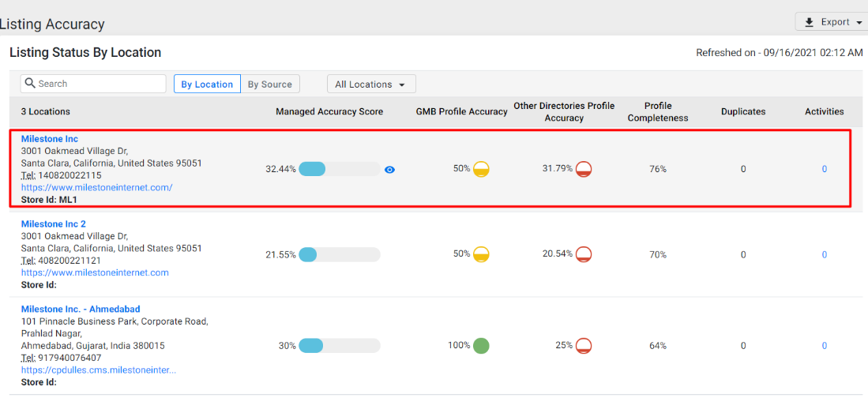Click yellow GMB accuracy icon for Milestone Inc 2
This screenshot has width=868, height=398.
482,254
